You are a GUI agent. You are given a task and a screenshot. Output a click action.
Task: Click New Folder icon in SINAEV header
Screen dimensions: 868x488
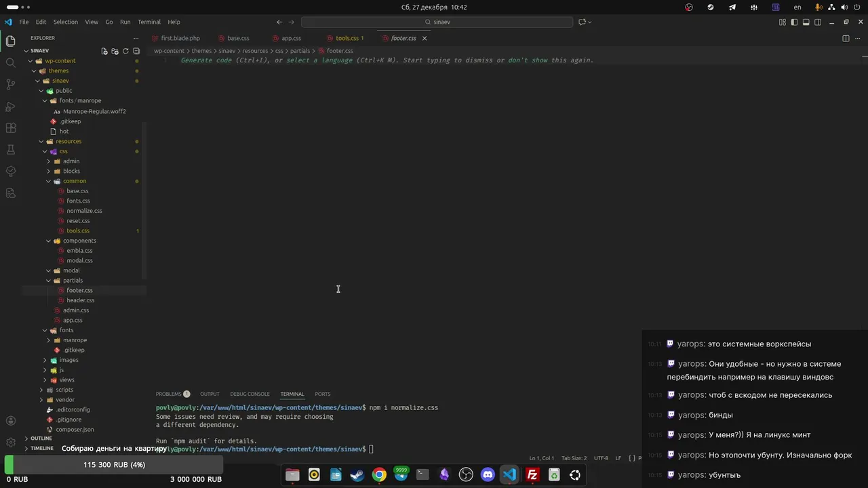pos(115,51)
